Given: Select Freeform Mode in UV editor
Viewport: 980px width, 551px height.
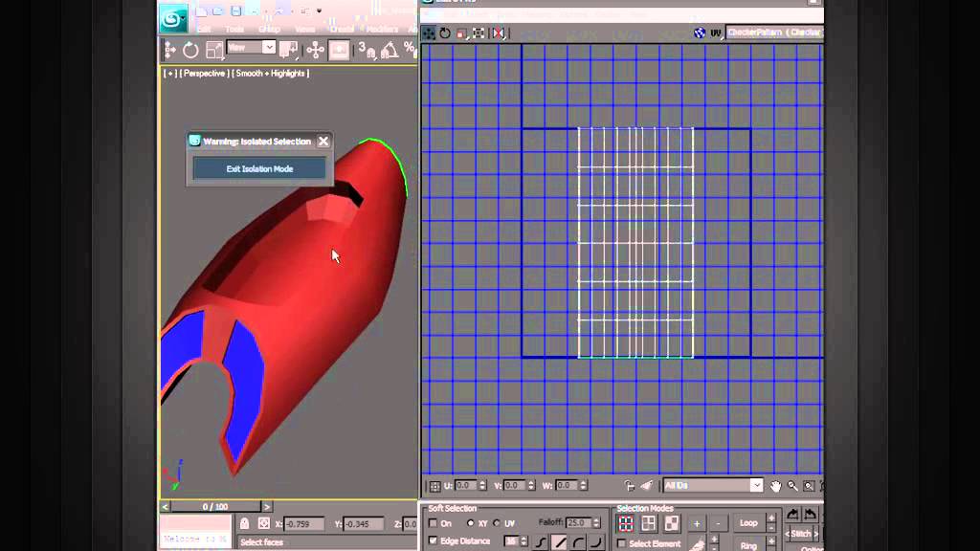Looking at the screenshot, I should pos(479,33).
